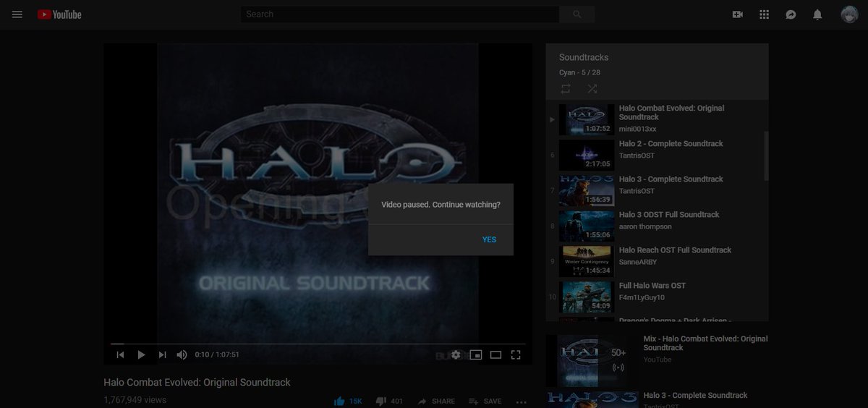Image resolution: width=868 pixels, height=408 pixels.
Task: Open player settings gear
Action: 456,354
